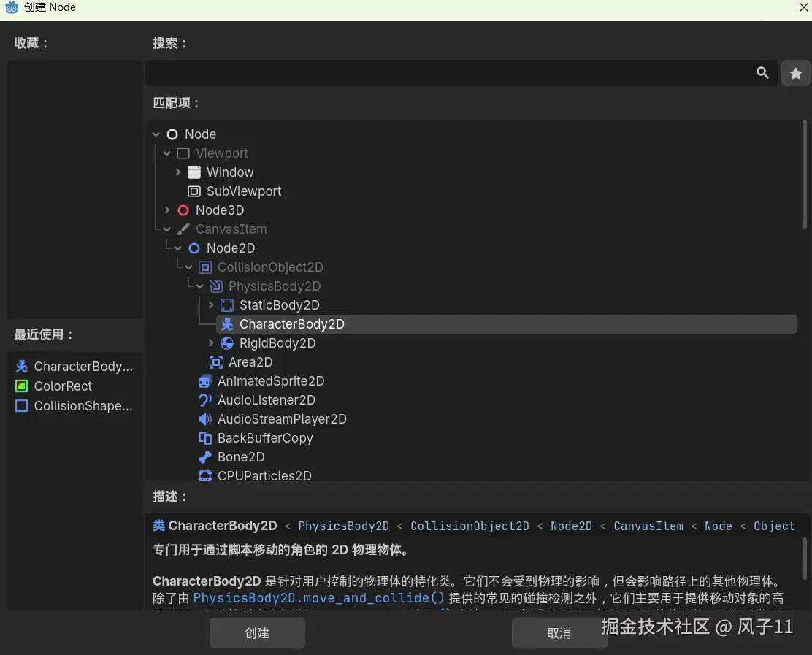Collapse the CollisionObject2D branch
812x655 pixels.
[188, 267]
